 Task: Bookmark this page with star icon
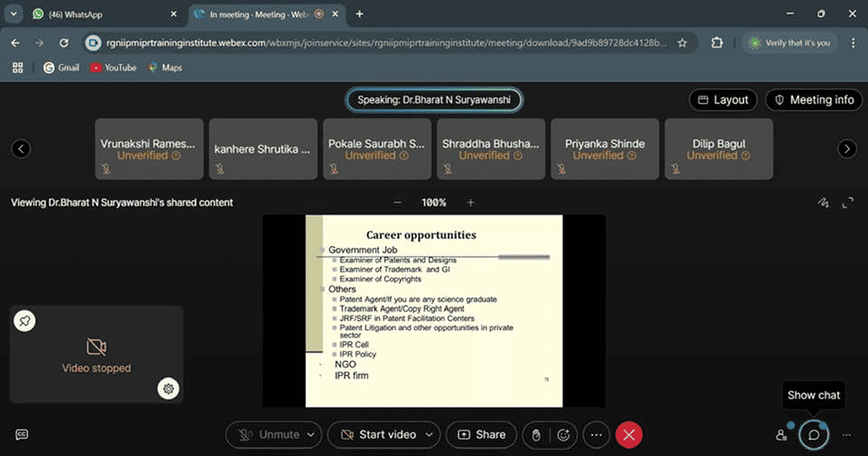[x=682, y=43]
